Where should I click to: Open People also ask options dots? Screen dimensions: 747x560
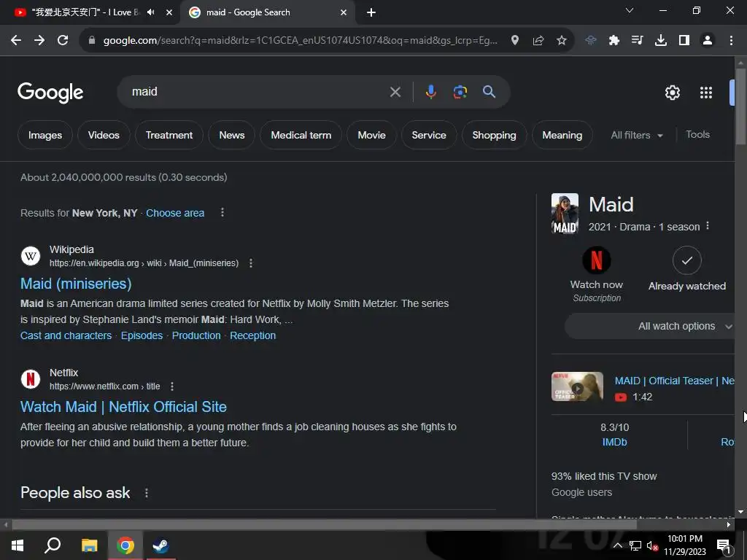[146, 493]
